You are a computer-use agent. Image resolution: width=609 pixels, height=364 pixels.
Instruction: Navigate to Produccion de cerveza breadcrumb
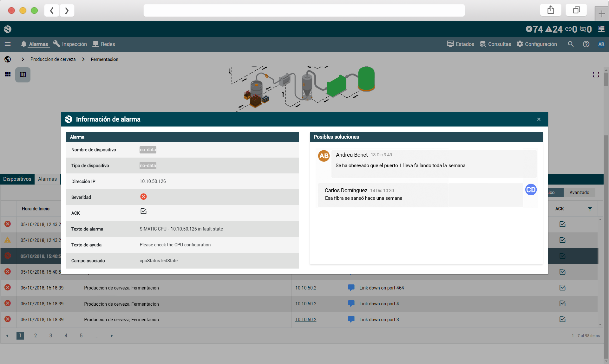(x=53, y=59)
